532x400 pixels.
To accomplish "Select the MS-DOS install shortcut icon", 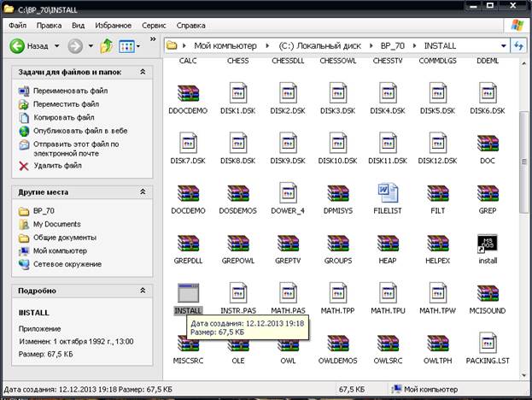I will (x=488, y=243).
